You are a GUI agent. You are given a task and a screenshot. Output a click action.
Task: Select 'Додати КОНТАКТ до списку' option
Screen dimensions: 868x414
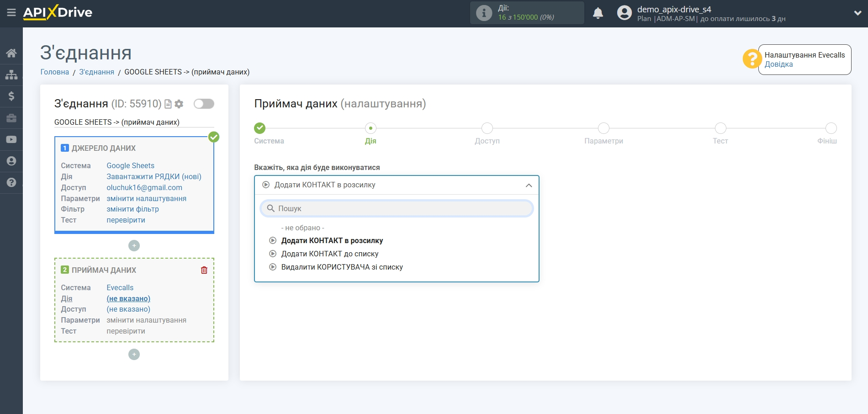coord(329,254)
